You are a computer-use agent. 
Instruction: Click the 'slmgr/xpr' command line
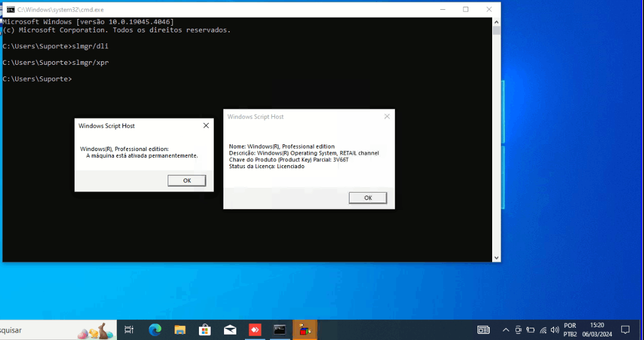tap(56, 63)
